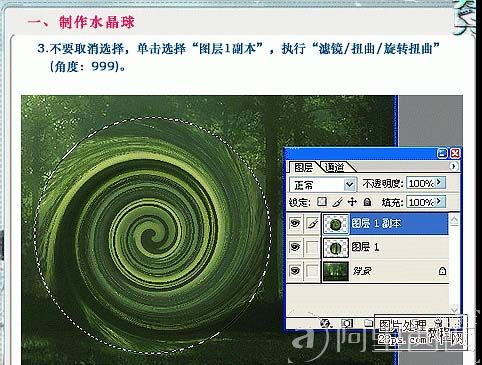Hide the 图层 1 layer
The width and height of the screenshot is (482, 365).
pyautogui.click(x=295, y=247)
